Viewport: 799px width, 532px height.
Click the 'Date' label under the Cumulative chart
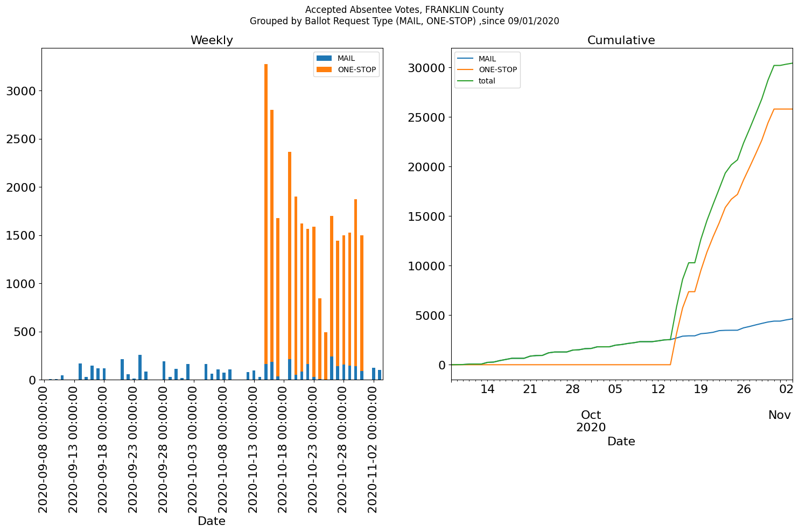tap(621, 442)
